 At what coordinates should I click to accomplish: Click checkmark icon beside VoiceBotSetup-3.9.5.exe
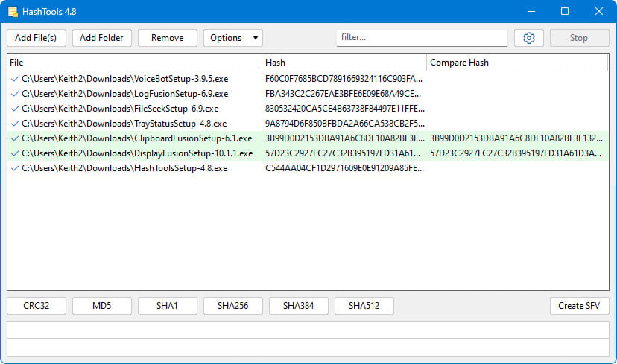click(15, 78)
